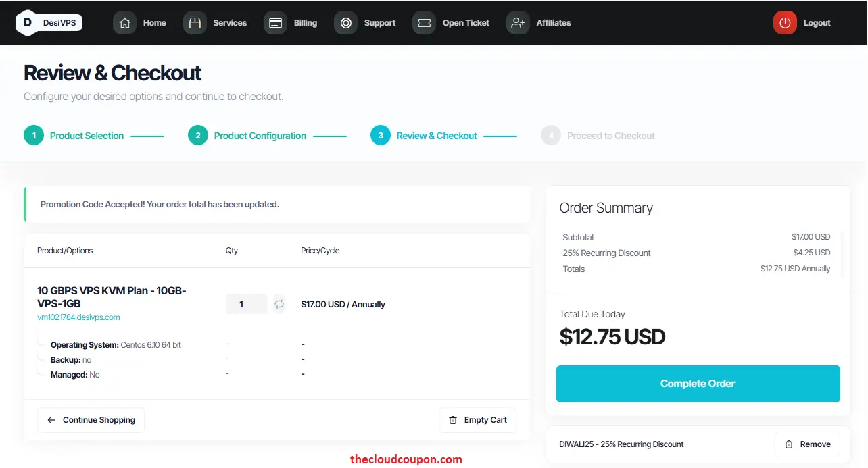The height and width of the screenshot is (468, 868).
Task: Open the vm1021784.desivps.com link
Action: click(x=78, y=317)
